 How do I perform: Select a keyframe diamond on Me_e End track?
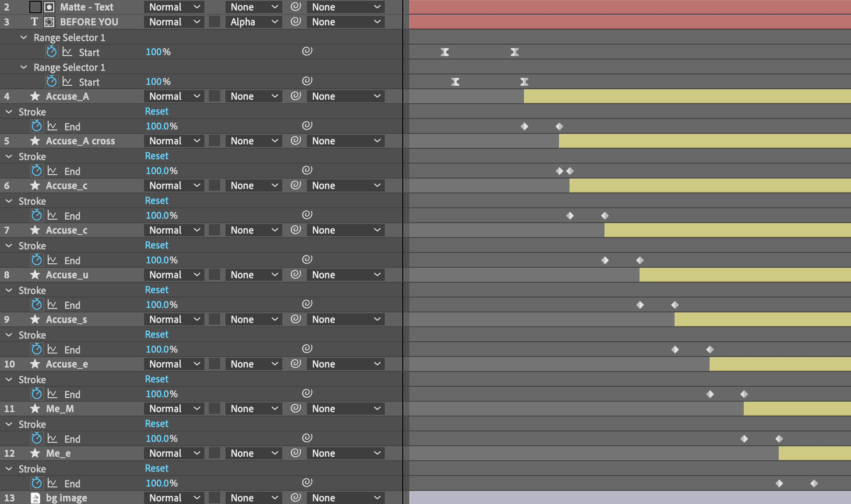point(779,483)
